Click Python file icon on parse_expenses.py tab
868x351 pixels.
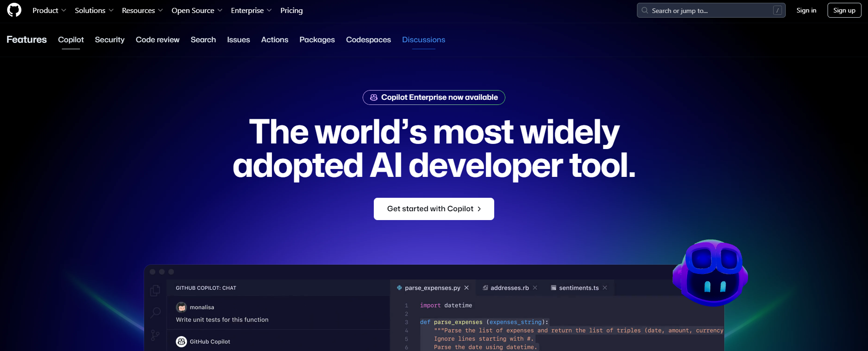tap(399, 288)
